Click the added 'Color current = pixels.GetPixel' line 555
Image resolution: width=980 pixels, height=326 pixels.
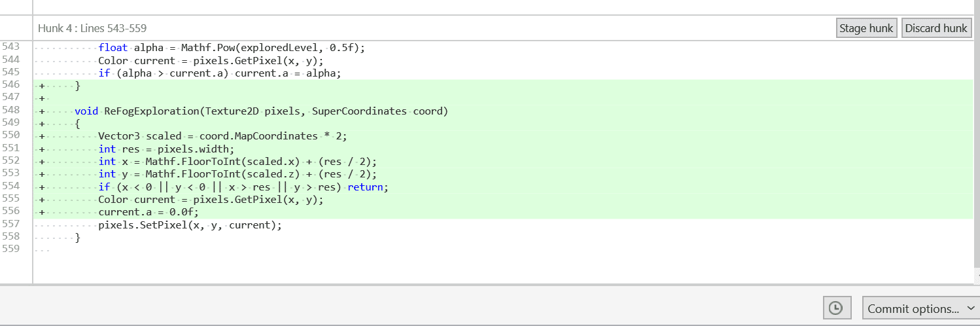(x=211, y=199)
